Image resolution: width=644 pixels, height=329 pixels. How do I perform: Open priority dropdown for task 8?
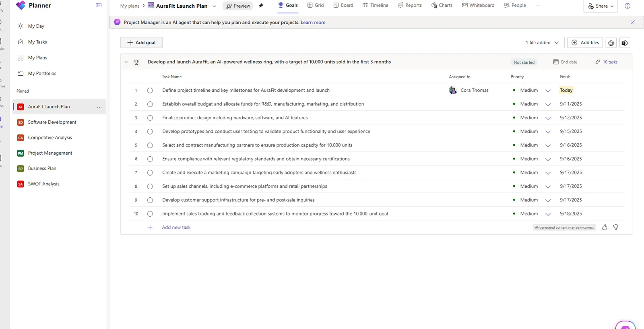pos(548,186)
